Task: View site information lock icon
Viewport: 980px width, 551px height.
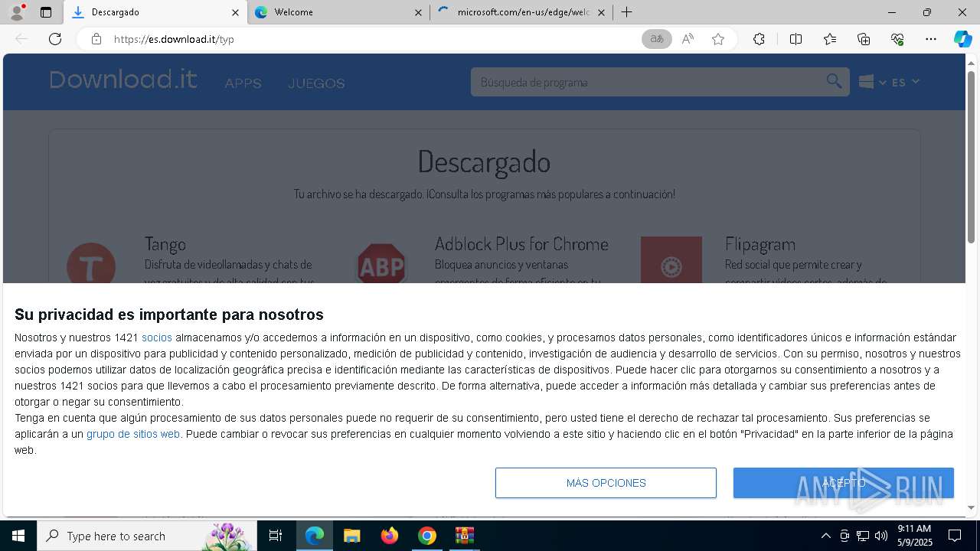Action: [x=96, y=39]
